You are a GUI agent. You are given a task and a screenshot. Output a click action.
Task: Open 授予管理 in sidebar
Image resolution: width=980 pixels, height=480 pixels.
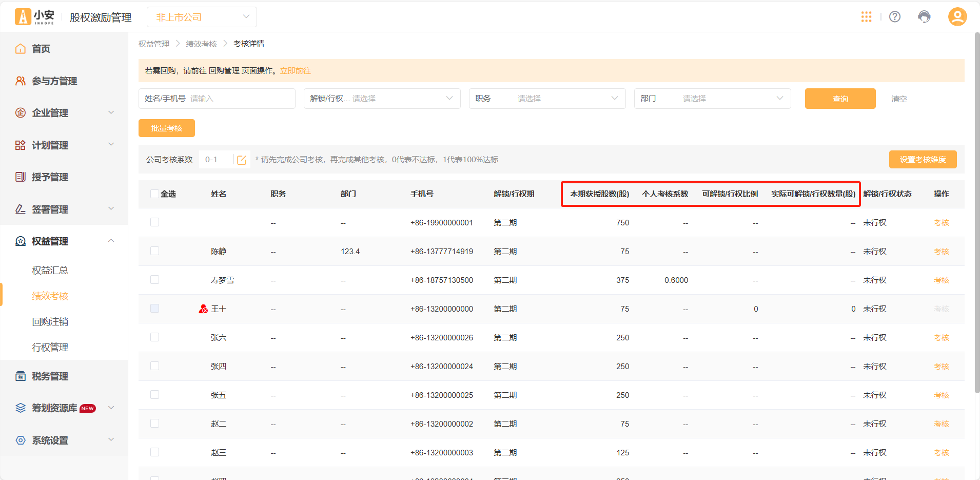pyautogui.click(x=50, y=177)
